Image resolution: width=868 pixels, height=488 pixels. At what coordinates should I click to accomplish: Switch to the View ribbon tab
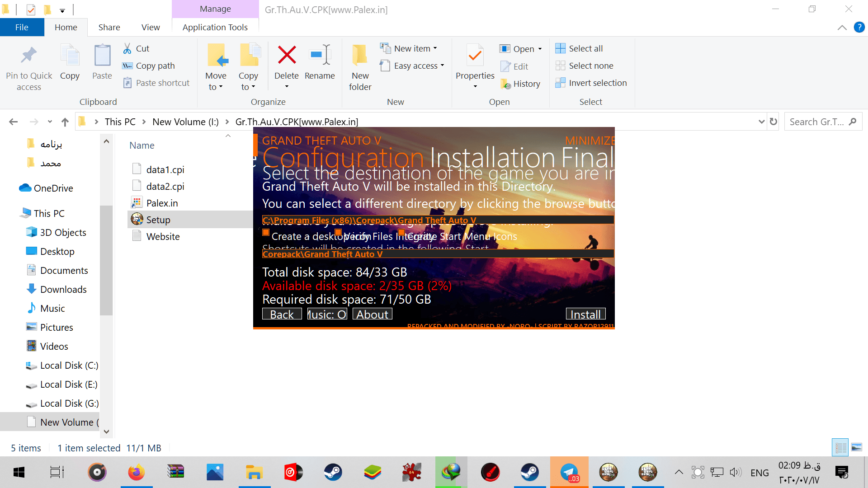point(151,27)
